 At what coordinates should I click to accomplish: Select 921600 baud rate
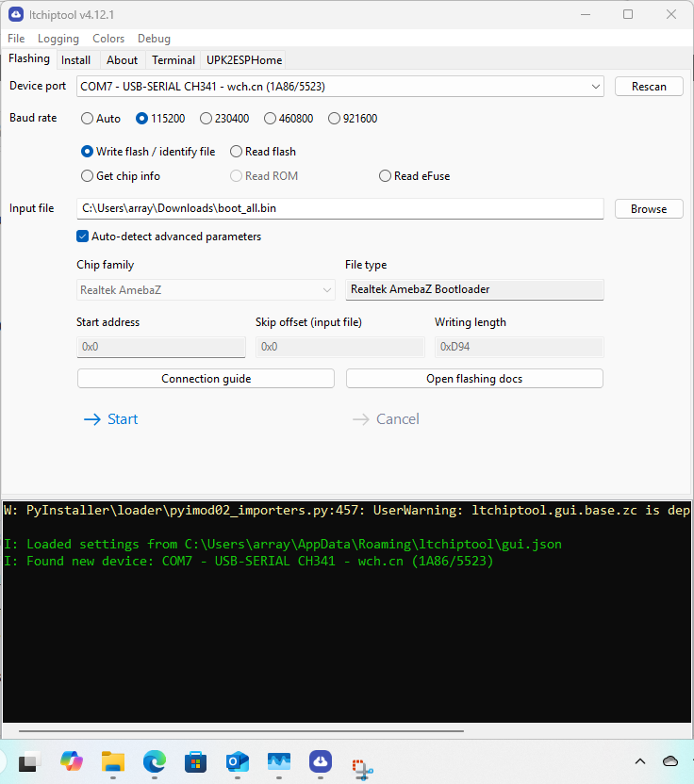click(353, 119)
